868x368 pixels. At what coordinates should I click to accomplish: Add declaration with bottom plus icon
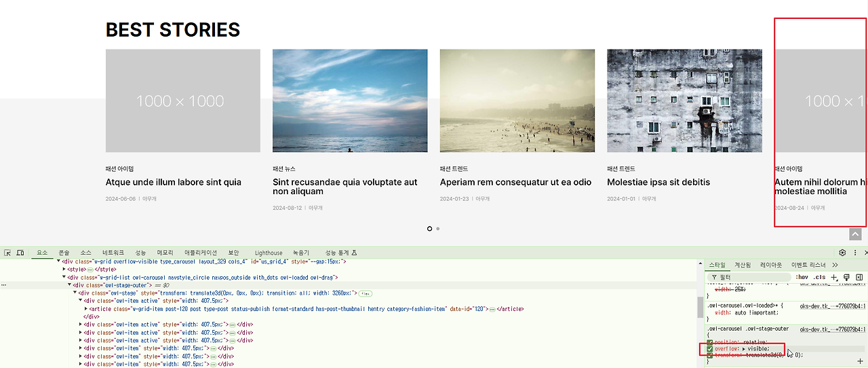click(x=860, y=361)
